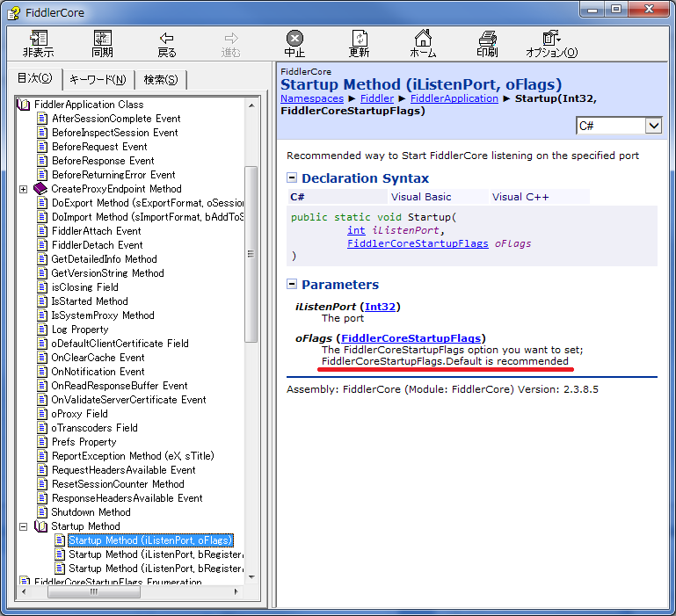Image resolution: width=676 pixels, height=616 pixels.
Task: Collapse the Startup Method tree node
Action: tap(23, 526)
